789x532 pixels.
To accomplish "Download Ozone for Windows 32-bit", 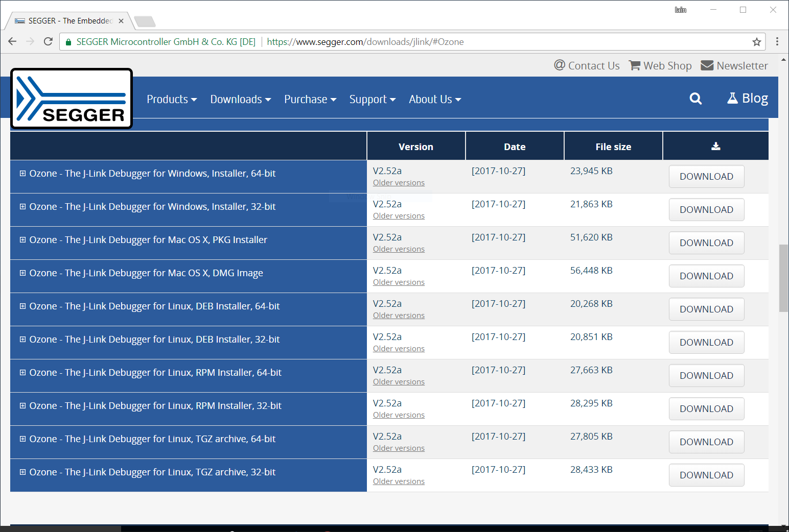I will (x=706, y=210).
